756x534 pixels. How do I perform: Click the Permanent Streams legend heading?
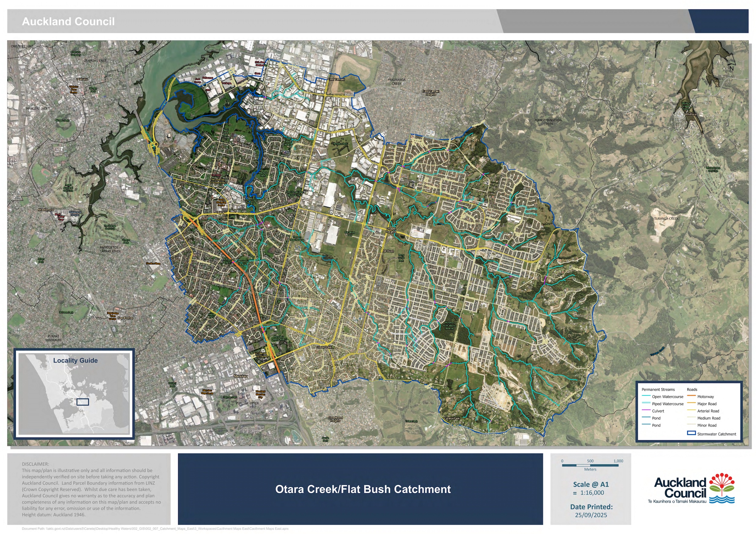point(658,389)
